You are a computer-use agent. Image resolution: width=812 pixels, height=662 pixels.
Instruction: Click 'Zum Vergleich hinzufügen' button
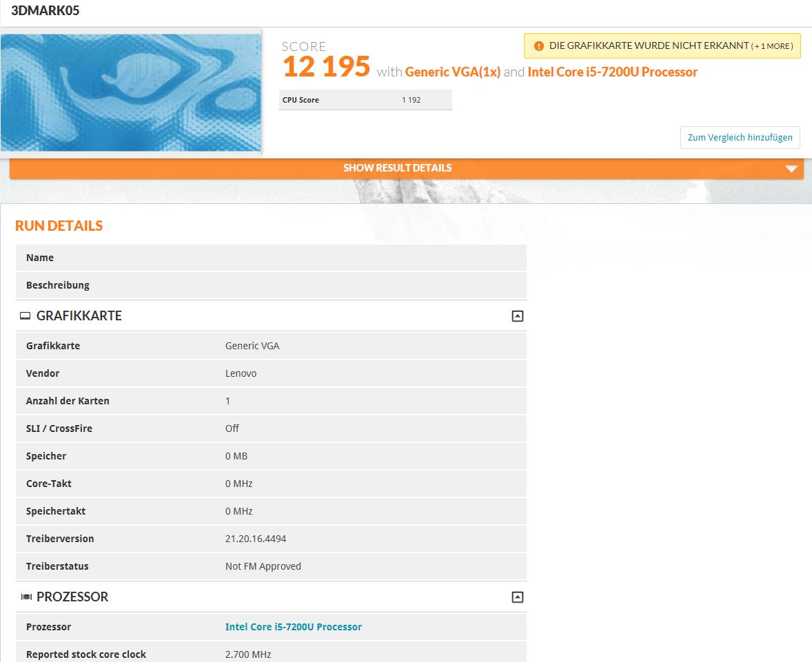(740, 137)
